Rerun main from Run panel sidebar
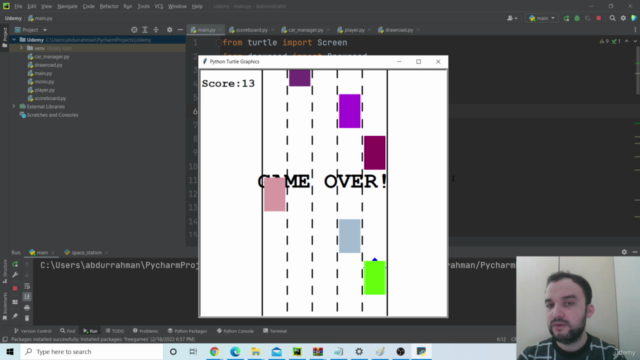Screen dimensions: 640x360 pos(15,264)
